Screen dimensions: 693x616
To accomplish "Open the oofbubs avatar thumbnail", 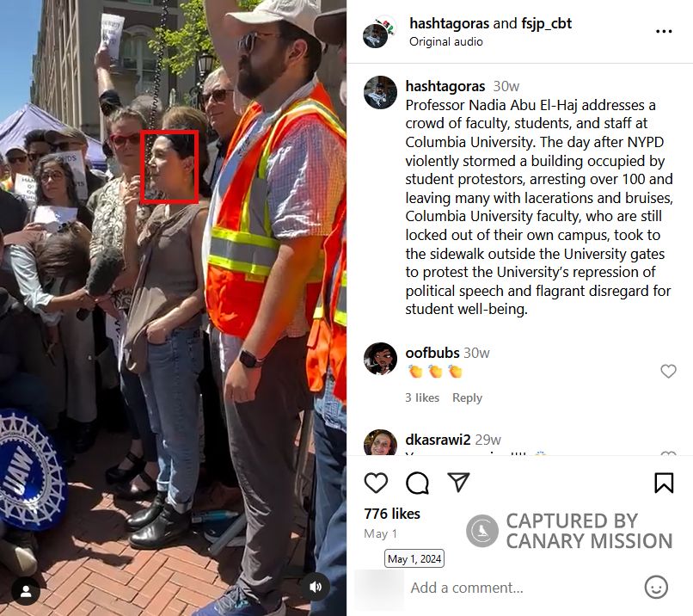I will tap(380, 358).
